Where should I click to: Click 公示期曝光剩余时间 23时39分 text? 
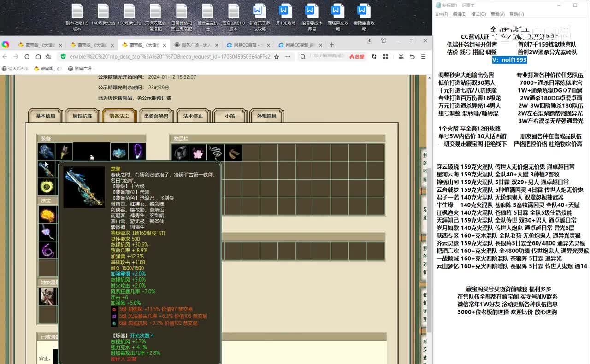(134, 88)
